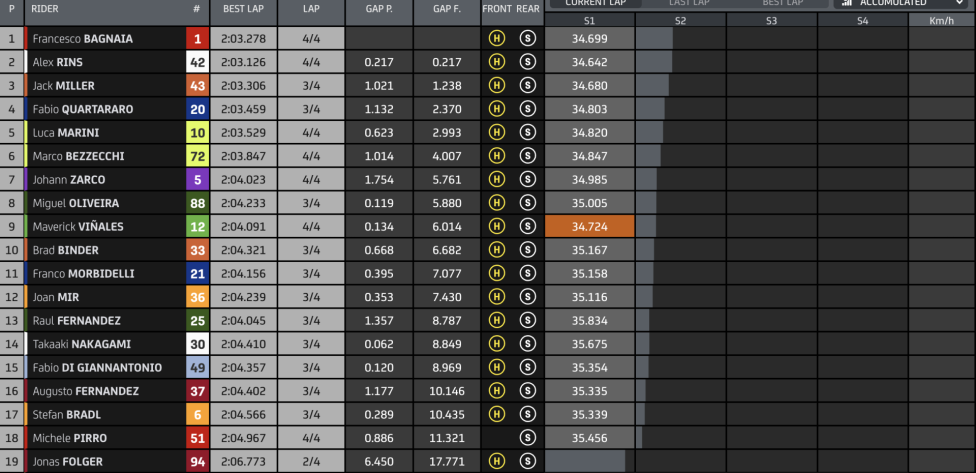Select rider Joan MIR

[55, 297]
